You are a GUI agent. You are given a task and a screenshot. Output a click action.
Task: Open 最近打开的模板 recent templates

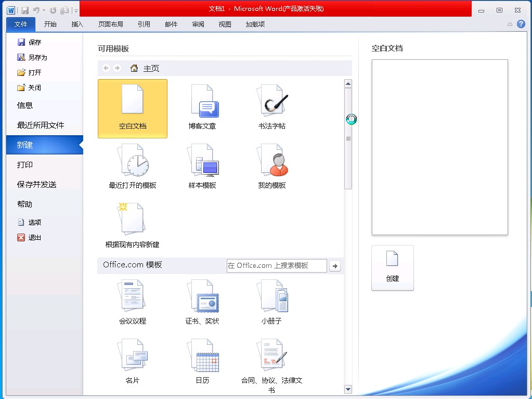coord(132,166)
